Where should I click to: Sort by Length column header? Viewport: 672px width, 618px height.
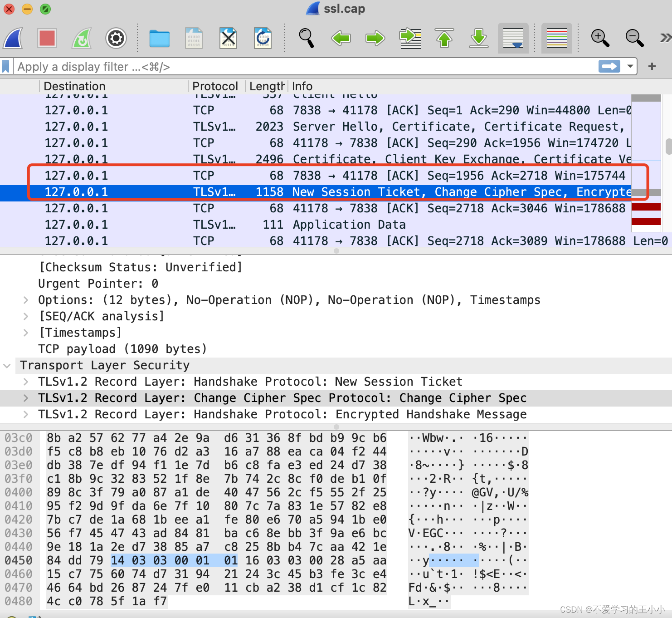click(266, 86)
